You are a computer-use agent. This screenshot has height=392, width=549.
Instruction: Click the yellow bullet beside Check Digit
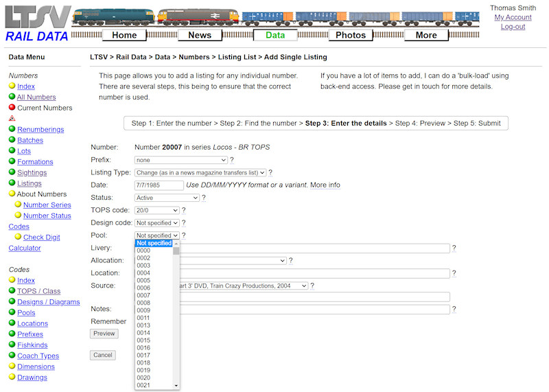(x=18, y=237)
